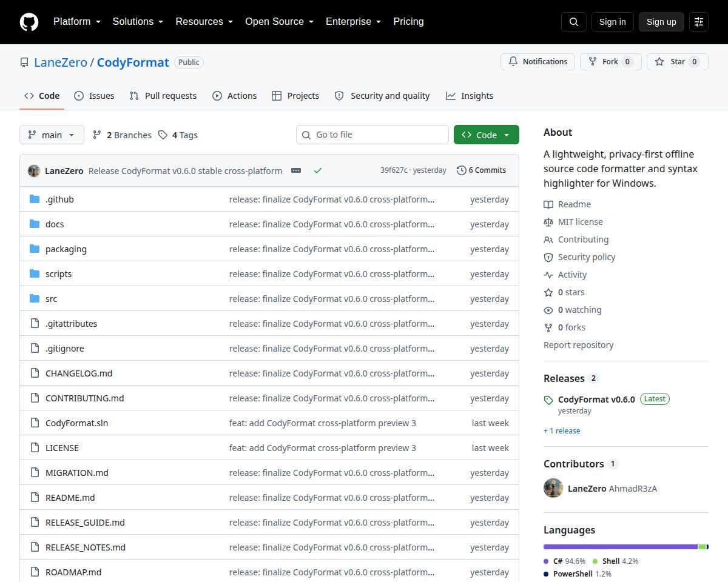Open the Security and quality tab
Image resolution: width=728 pixels, height=582 pixels.
[x=382, y=96]
